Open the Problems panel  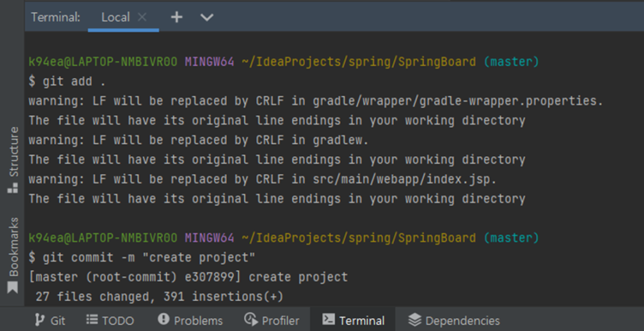[x=191, y=320]
